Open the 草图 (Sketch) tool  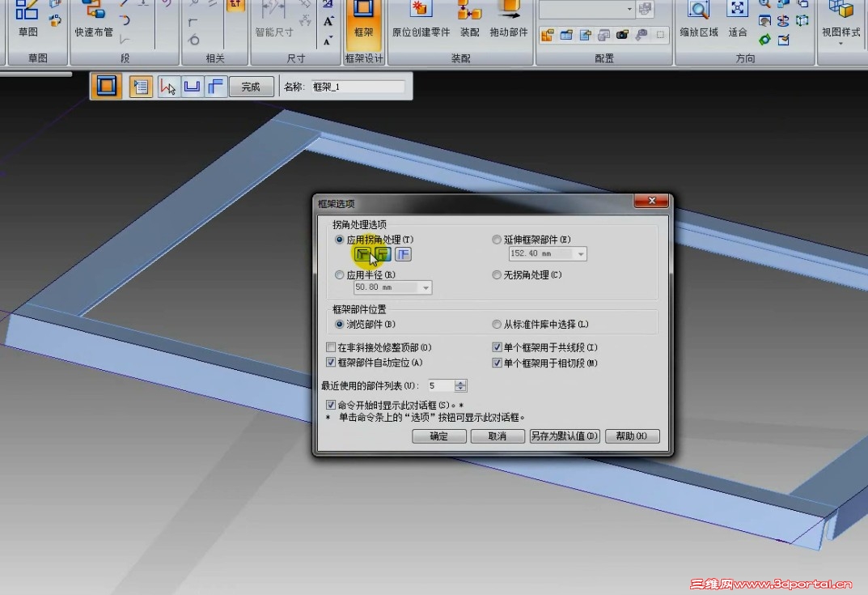[28, 20]
